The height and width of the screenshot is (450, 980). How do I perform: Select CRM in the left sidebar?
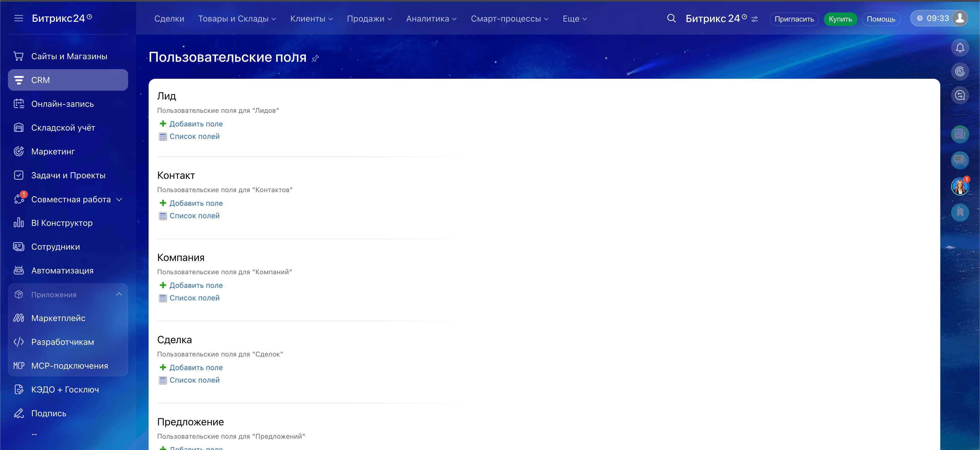[41, 80]
